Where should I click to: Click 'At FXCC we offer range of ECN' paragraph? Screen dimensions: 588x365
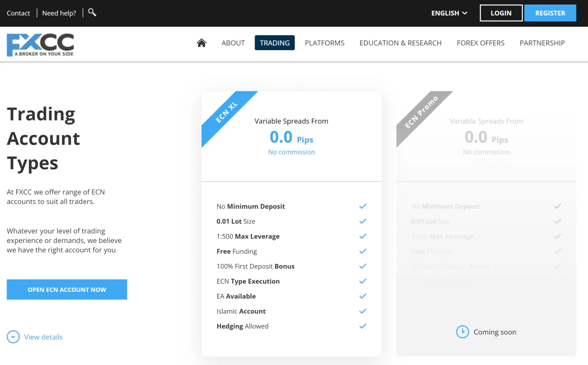pos(56,197)
